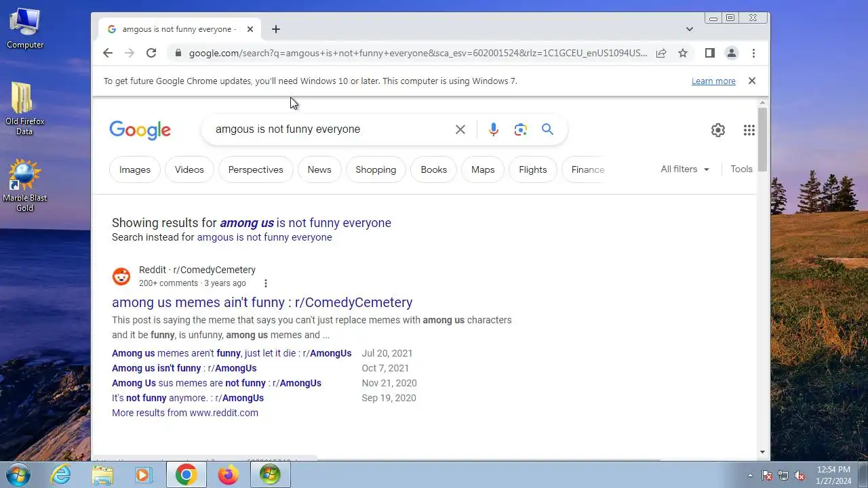
Task: Open 'Among us isn't funny' sublink
Action: click(184, 368)
